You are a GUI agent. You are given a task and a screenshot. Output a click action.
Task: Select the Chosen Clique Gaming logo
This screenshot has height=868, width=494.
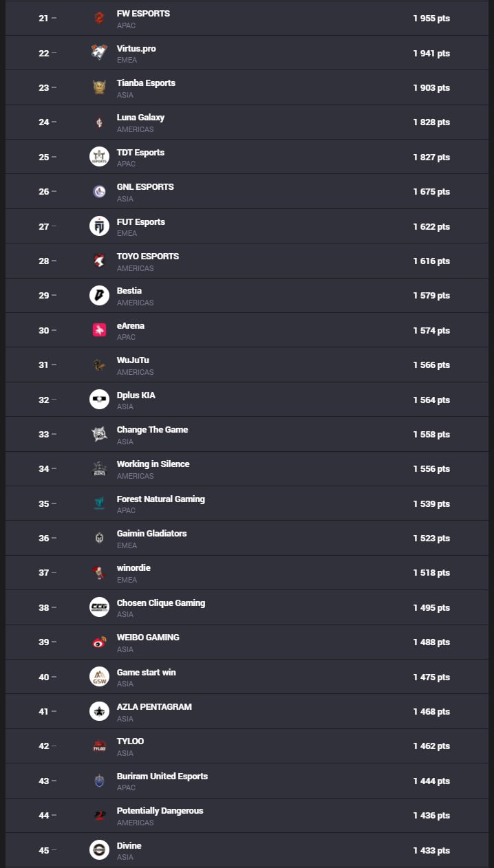(x=99, y=607)
